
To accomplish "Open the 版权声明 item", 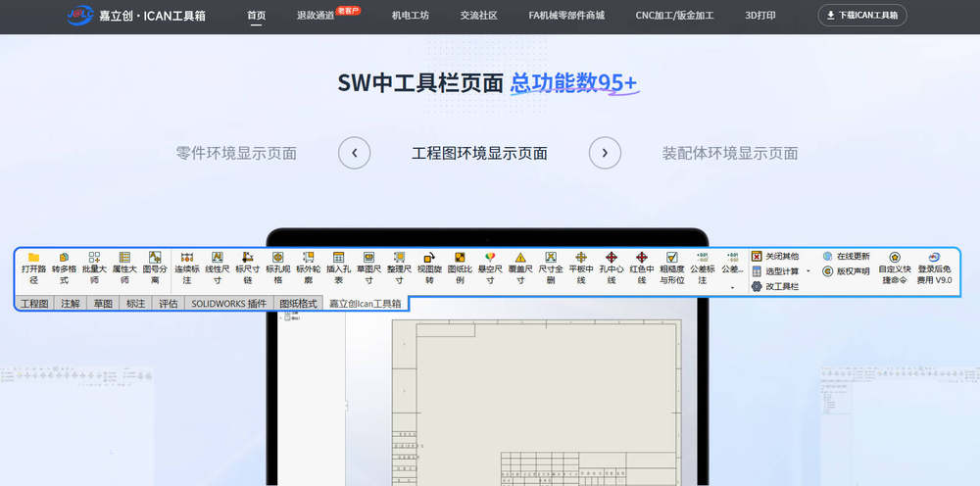I will [847, 271].
